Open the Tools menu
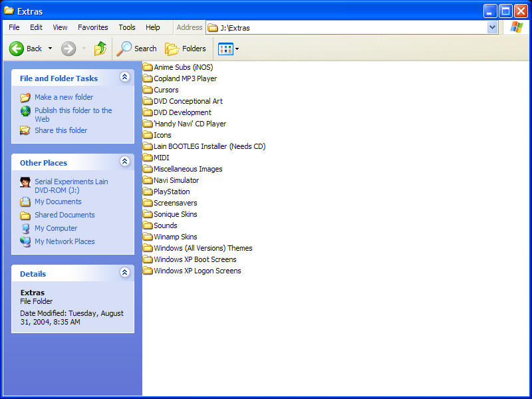 [126, 27]
